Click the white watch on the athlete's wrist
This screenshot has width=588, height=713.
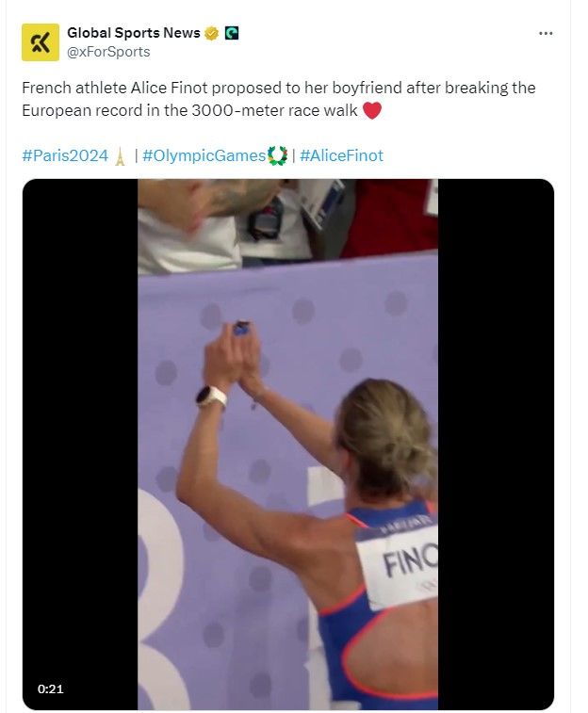pos(211,397)
